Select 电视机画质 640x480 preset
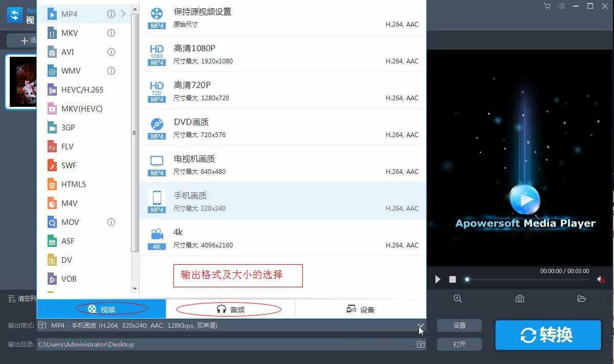The height and width of the screenshot is (364, 614). tap(283, 164)
